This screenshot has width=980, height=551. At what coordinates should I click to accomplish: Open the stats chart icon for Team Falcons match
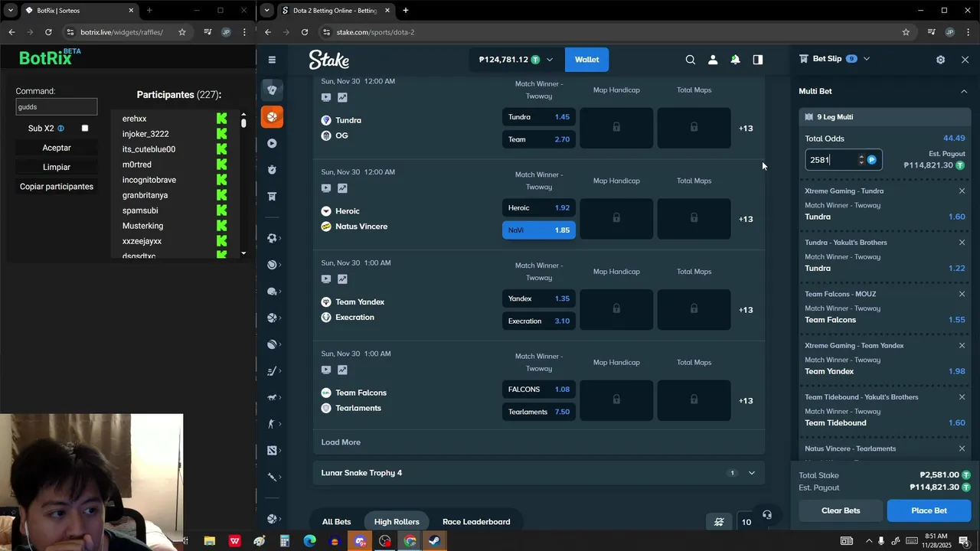coord(342,370)
